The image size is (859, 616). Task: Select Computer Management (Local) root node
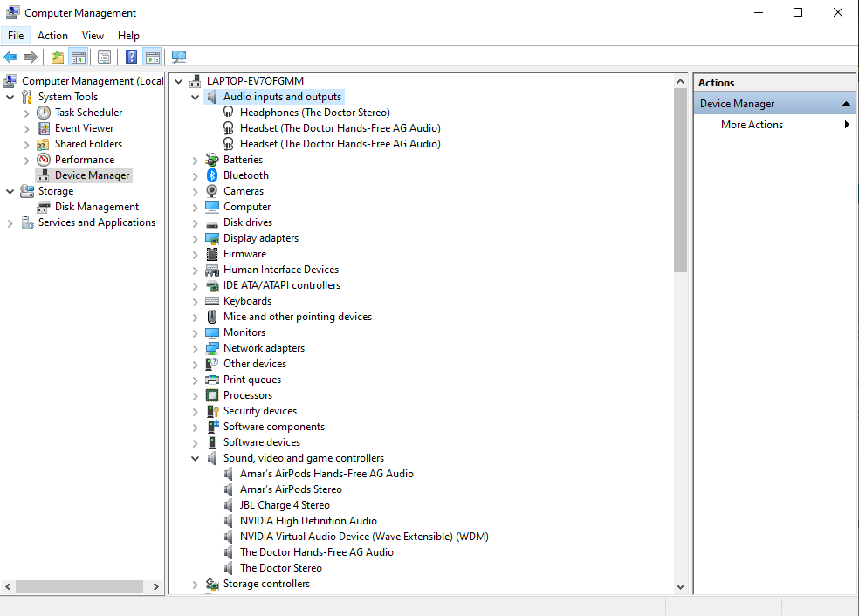click(93, 81)
